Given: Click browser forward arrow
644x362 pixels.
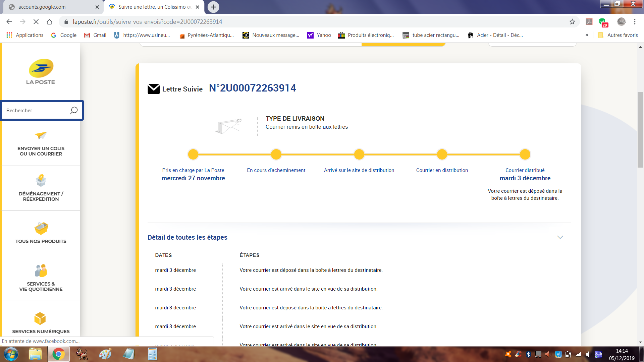Looking at the screenshot, I should point(22,22).
